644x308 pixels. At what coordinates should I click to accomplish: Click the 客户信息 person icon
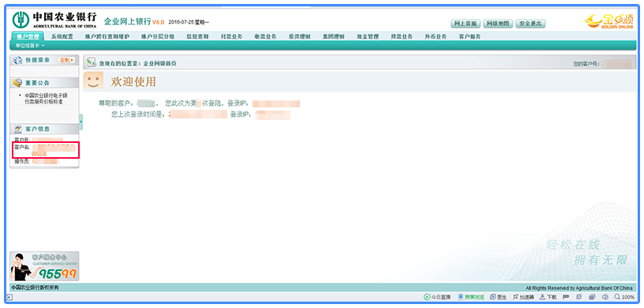click(17, 129)
